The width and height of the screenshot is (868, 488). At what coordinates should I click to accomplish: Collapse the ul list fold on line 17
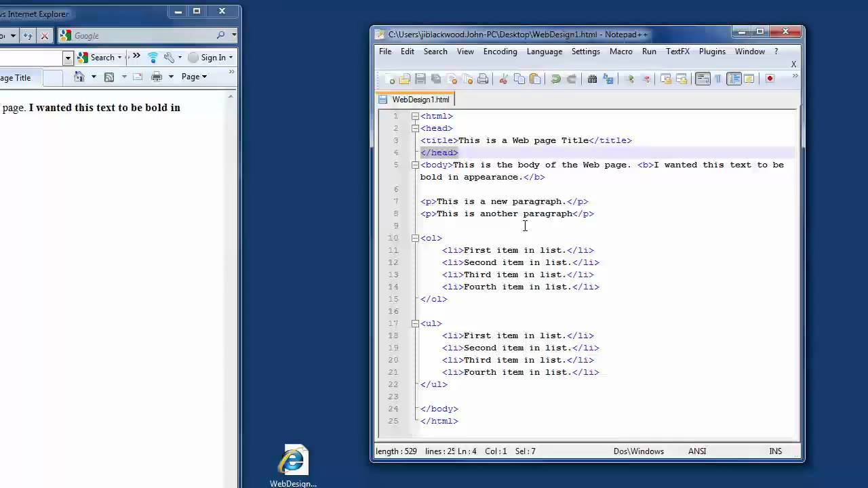(415, 323)
